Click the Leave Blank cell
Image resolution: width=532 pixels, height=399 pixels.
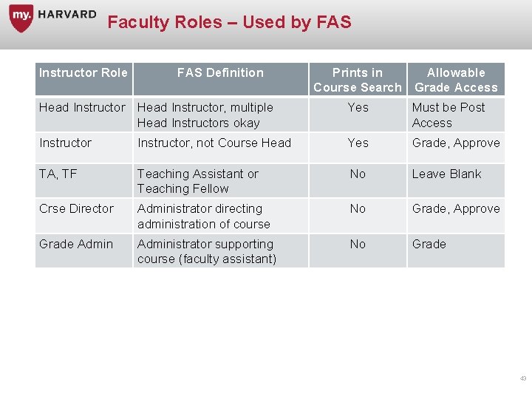446,174
